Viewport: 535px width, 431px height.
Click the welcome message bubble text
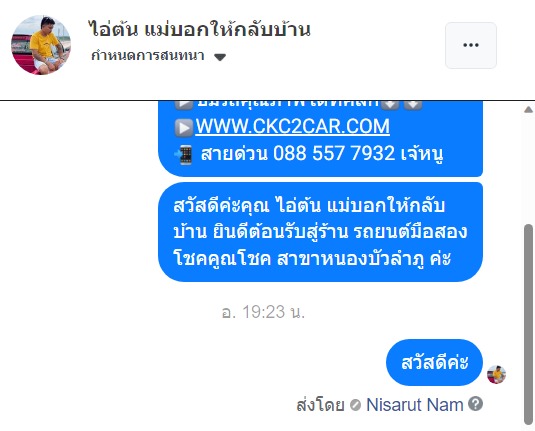coord(320,232)
